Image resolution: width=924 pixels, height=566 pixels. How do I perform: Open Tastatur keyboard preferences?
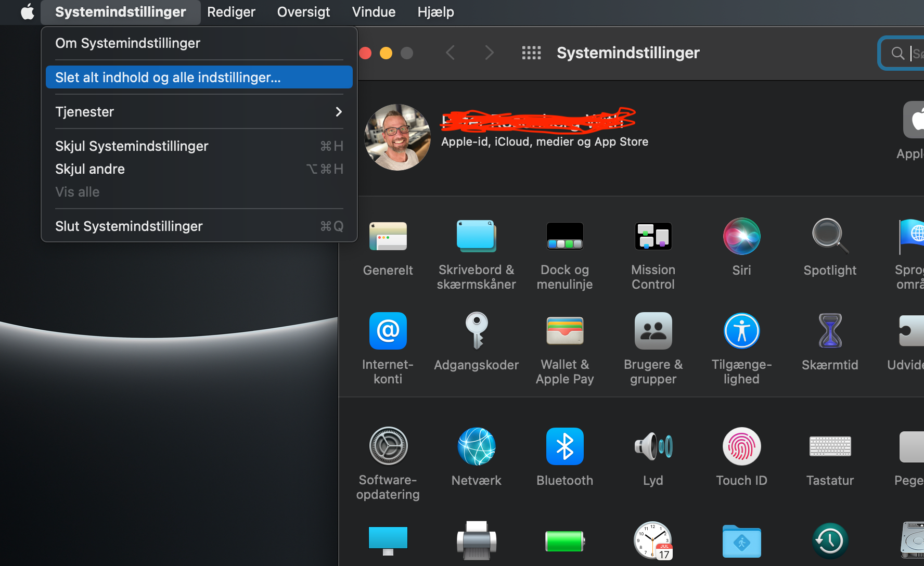pos(830,446)
